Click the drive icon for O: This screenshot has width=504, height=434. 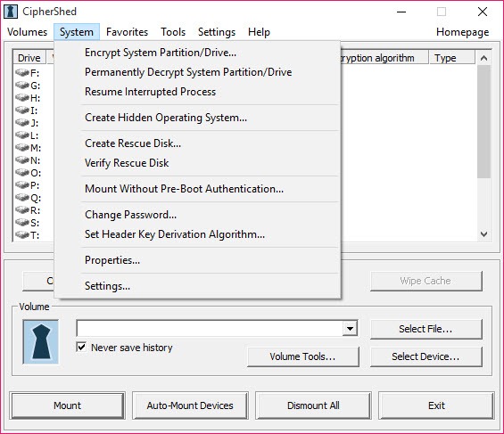22,172
